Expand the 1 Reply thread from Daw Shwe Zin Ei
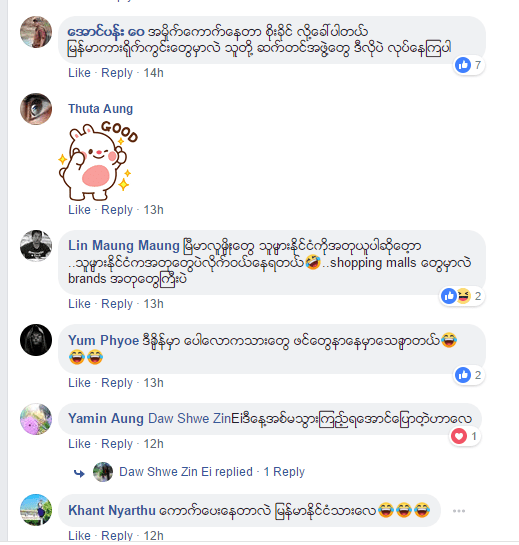 [x=284, y=472]
